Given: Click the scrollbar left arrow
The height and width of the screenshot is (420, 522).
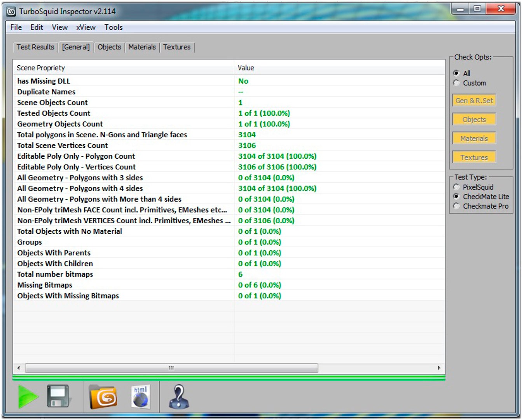Looking at the screenshot, I should pyautogui.click(x=19, y=368).
